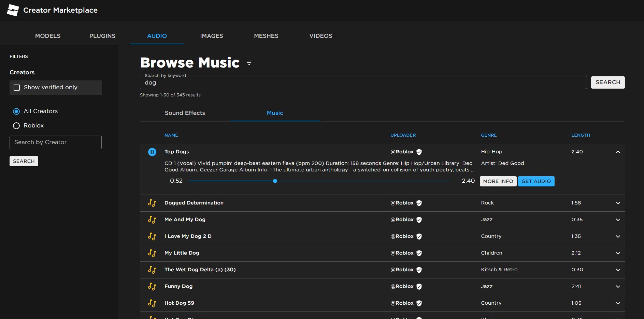Expand the I Love My Dog 2 D row
The height and width of the screenshot is (319, 644).
(618, 237)
